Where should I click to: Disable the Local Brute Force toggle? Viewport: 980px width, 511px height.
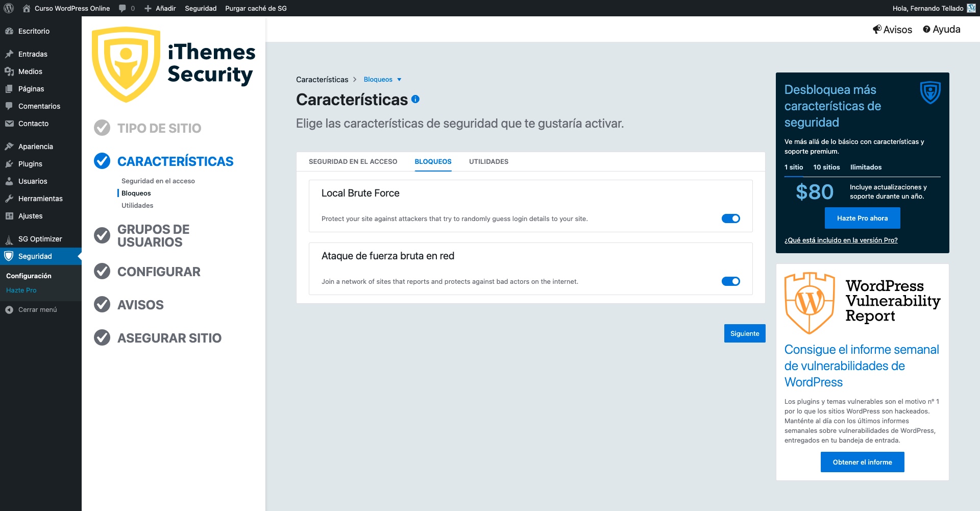pyautogui.click(x=731, y=218)
